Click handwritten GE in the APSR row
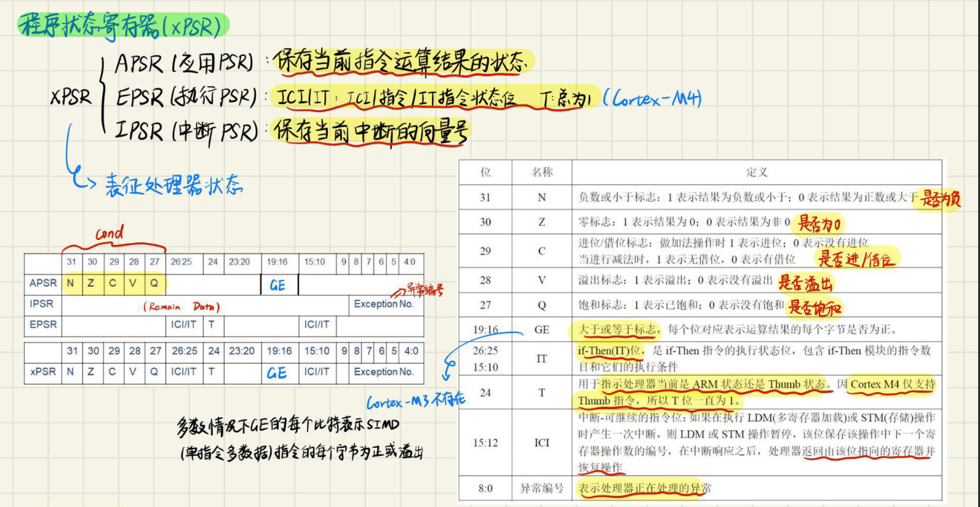Screen dimensions: 980x507 pos(277,285)
